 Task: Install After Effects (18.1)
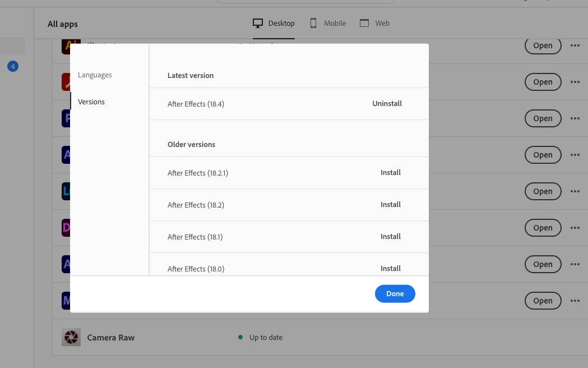[391, 236]
